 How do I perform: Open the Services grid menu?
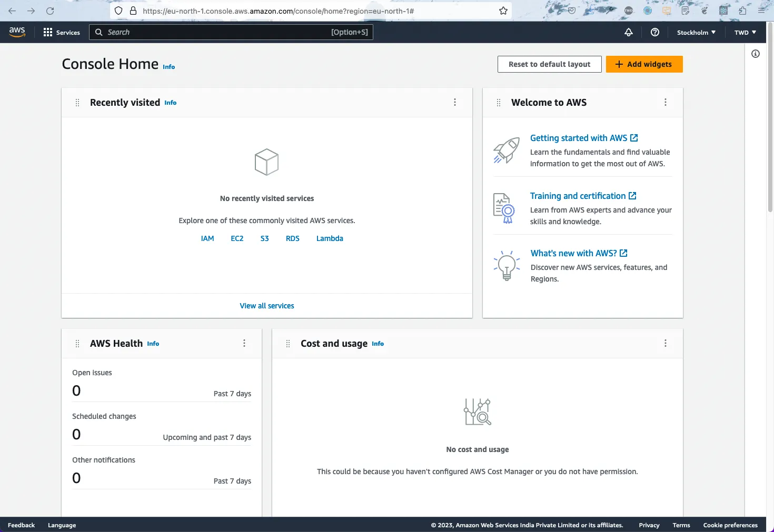[x=48, y=32]
